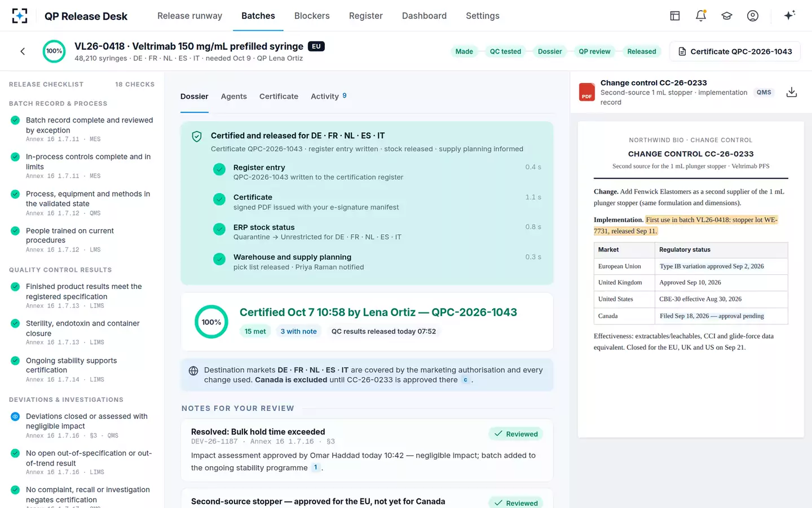Open citation c in the destination markets note
812x508 pixels.
tap(465, 380)
